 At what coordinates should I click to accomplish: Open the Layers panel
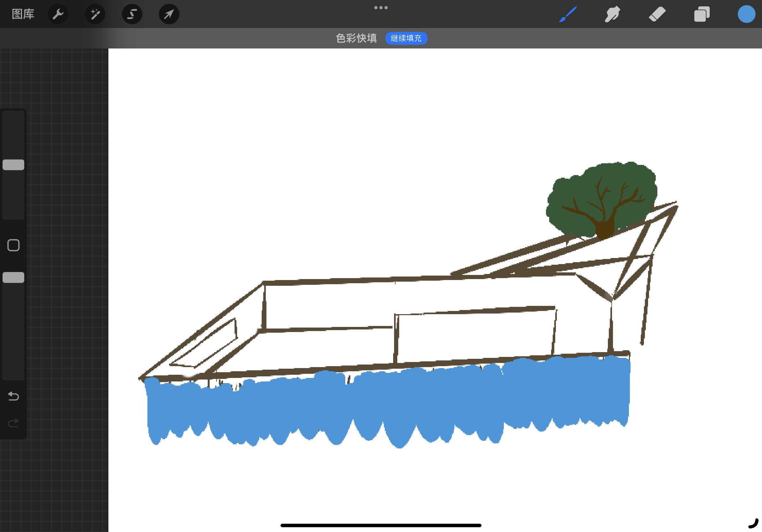point(702,14)
